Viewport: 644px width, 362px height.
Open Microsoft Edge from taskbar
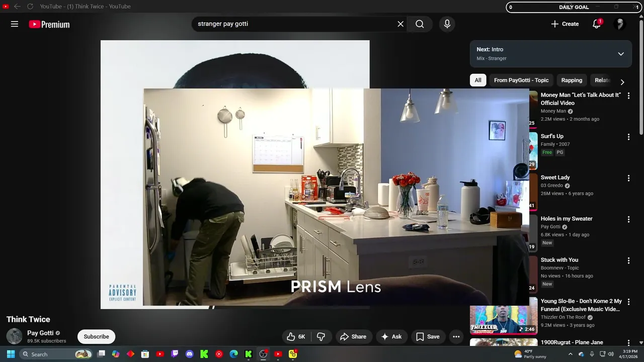(x=233, y=354)
